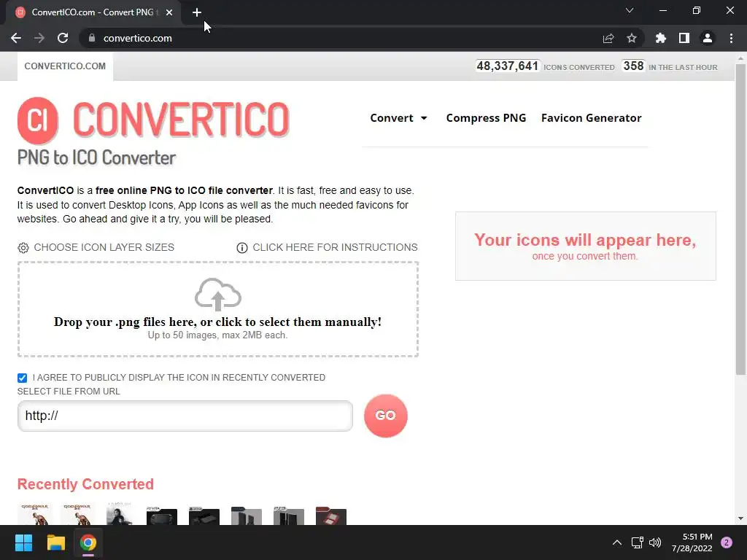
Task: Open CHOOSE ICON LAYER SIZES option
Action: 104,247
